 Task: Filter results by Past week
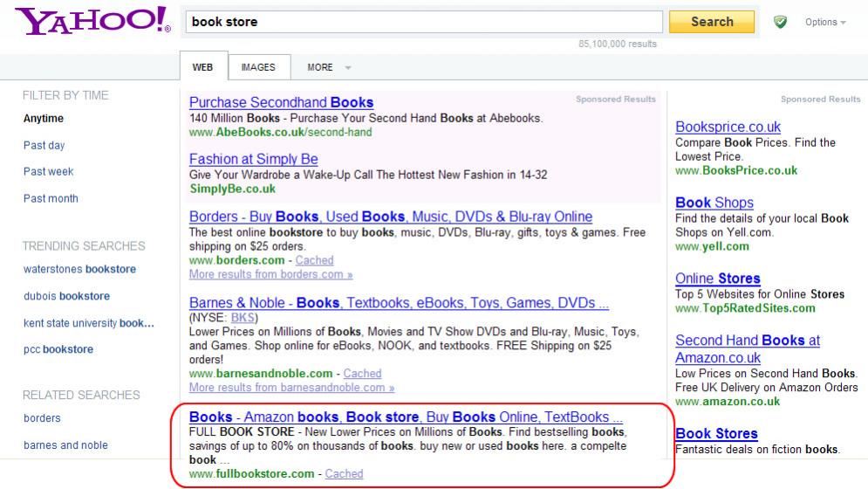point(48,172)
